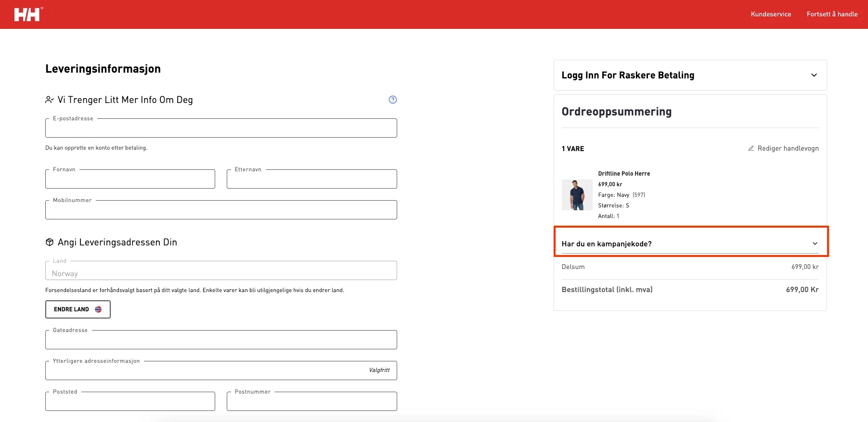The width and height of the screenshot is (868, 422).
Task: Click the ENDRE LAND button
Action: (78, 309)
